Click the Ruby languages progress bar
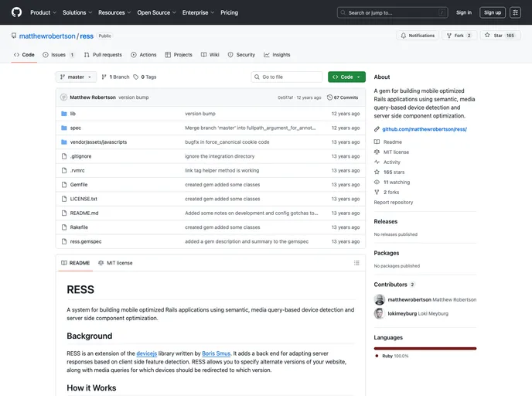 click(425, 349)
